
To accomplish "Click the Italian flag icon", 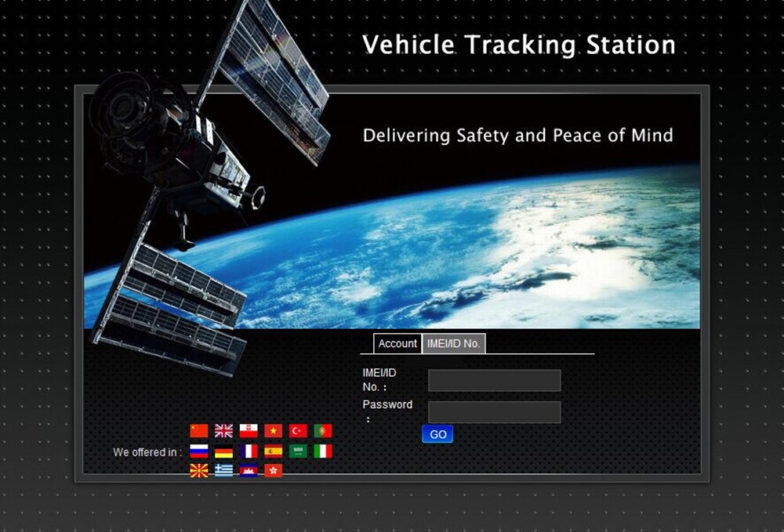I will click(323, 451).
